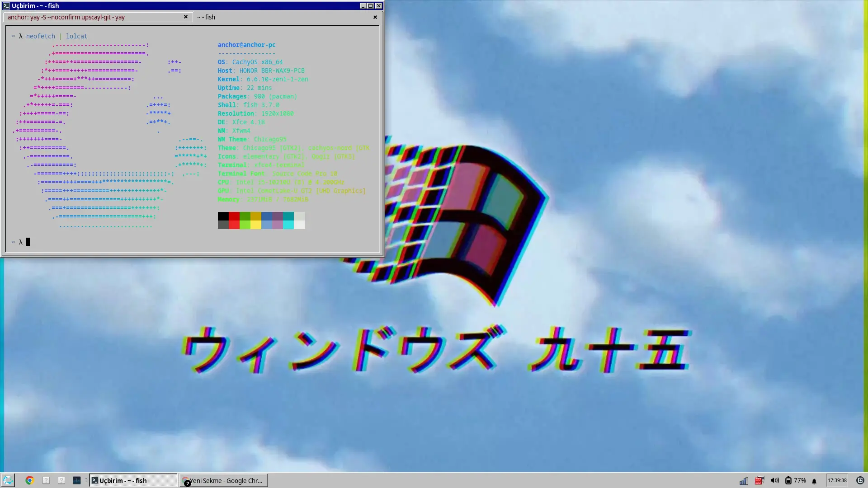Open the session logout icon in the panel
The image size is (868, 488).
860,480
